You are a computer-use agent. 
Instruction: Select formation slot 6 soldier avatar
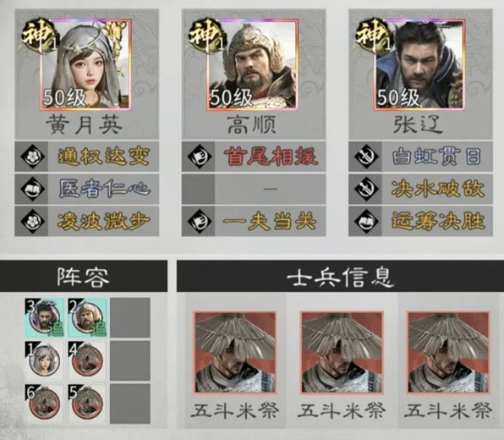pos(45,404)
